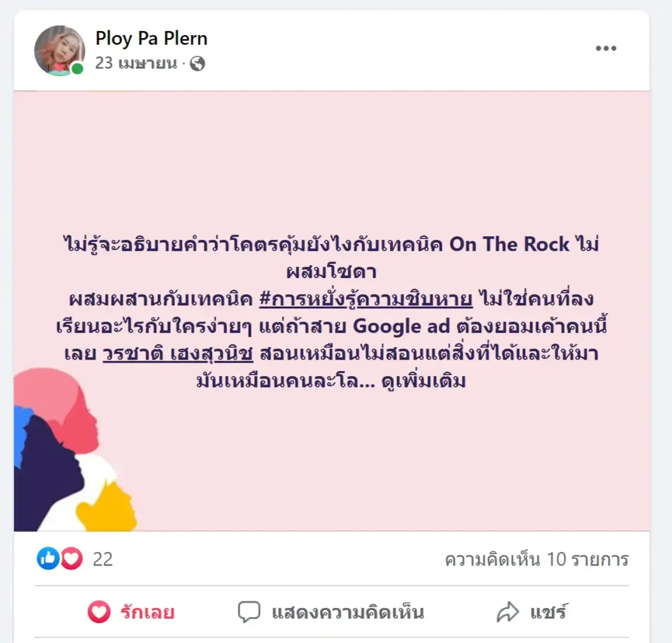672x643 pixels.
Task: Expand post text with ดูเพิ่มเติม
Action: (423, 381)
